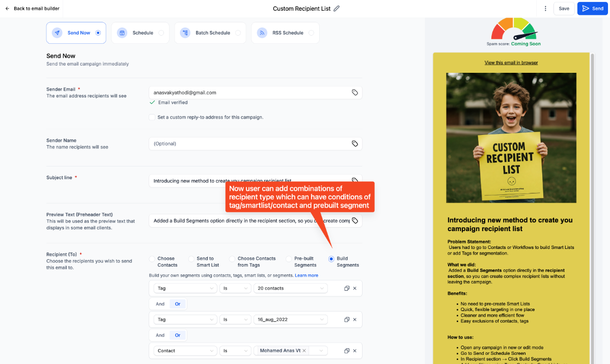Click the pencil icon to rename campaign
This screenshot has height=364, width=610.
337,9
